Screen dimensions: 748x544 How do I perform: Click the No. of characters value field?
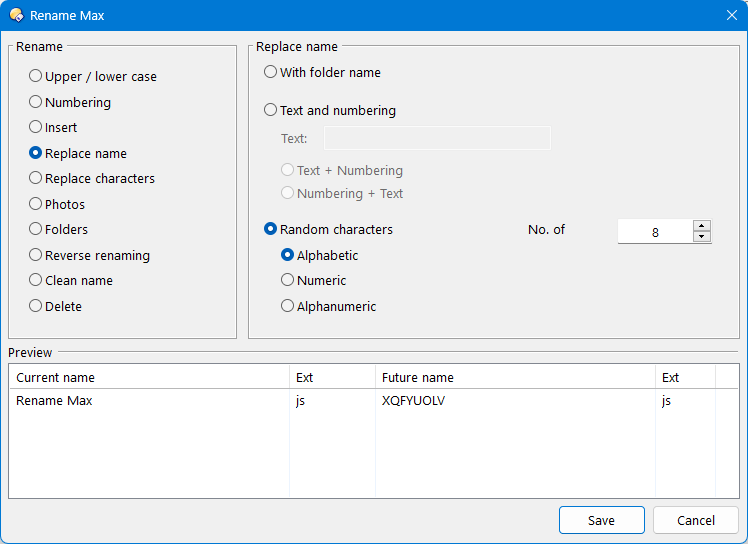655,232
